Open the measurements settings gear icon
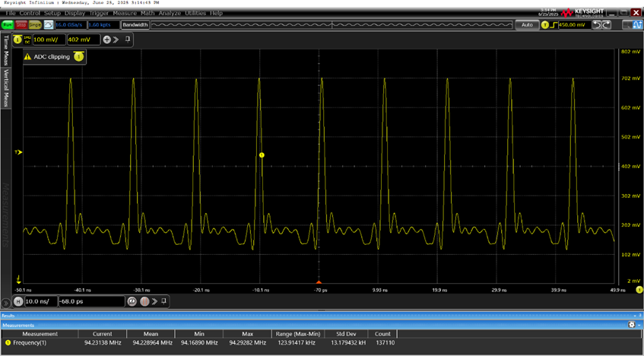 pos(631,325)
